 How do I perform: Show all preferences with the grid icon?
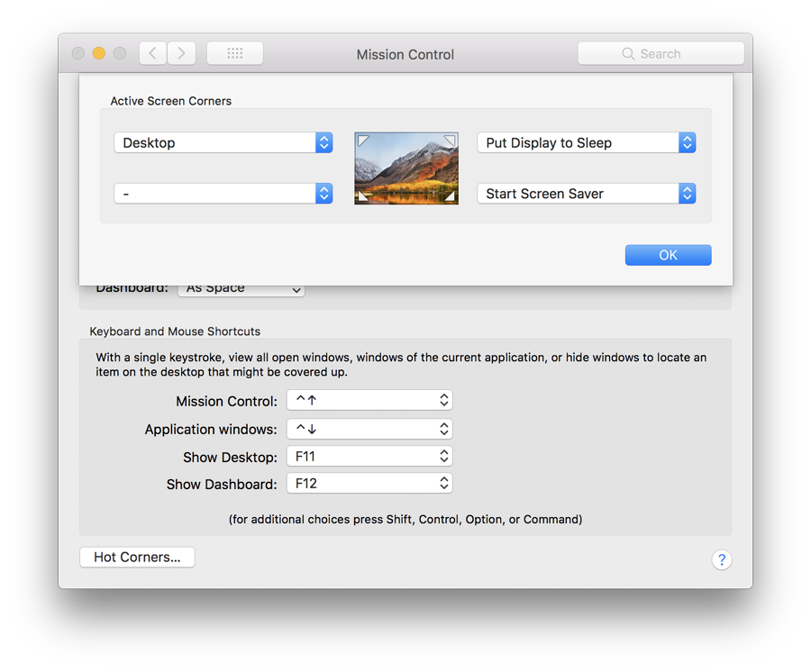[x=235, y=53]
